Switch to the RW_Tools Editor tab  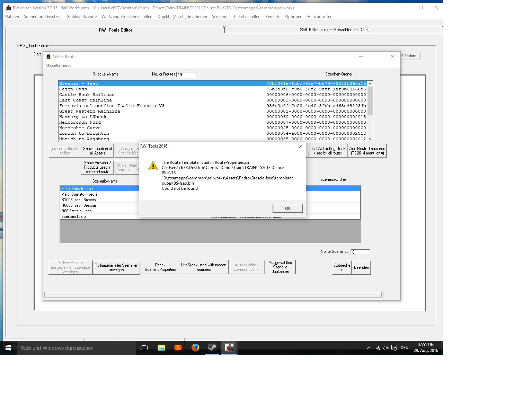coord(115,30)
